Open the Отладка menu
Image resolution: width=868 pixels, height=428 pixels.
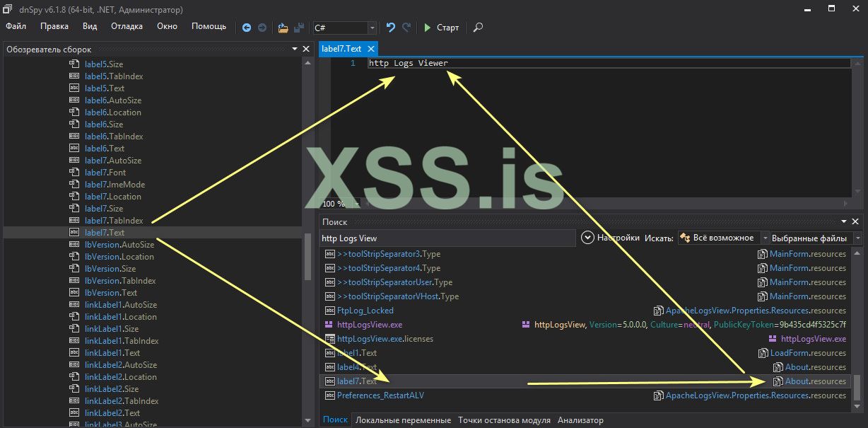coord(127,26)
